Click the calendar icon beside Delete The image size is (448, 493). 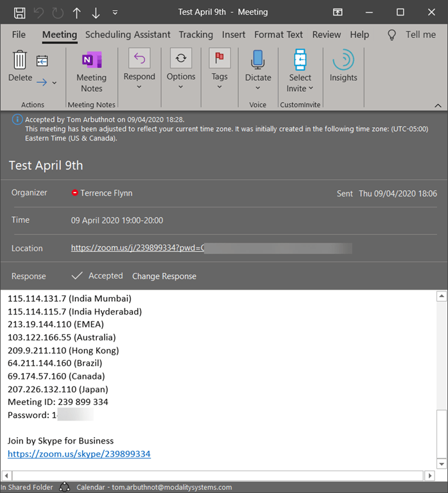click(42, 61)
